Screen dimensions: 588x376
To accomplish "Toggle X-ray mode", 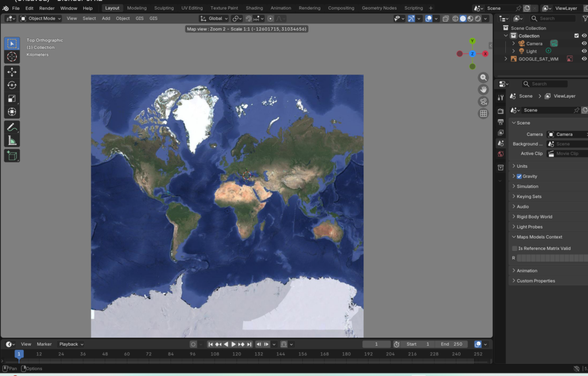I will coord(446,18).
